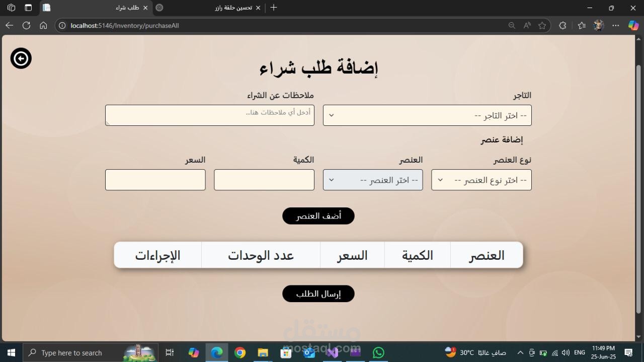Click the الكمية quantity input field
Screen dimensions: 644x362
point(264,180)
